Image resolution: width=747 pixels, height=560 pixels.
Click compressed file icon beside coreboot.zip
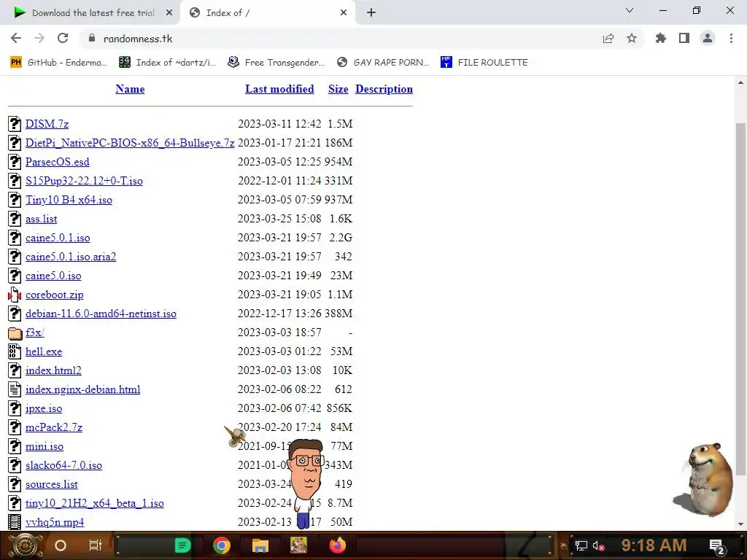pos(15,295)
